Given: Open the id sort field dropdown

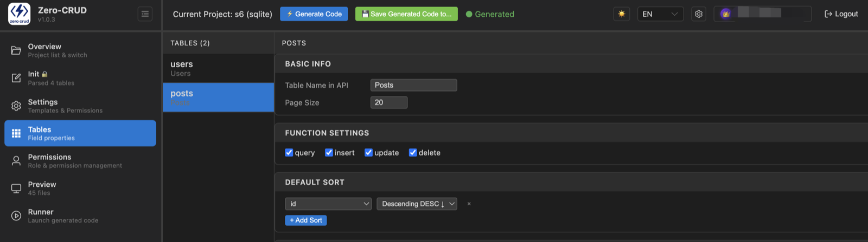Looking at the screenshot, I should 328,204.
